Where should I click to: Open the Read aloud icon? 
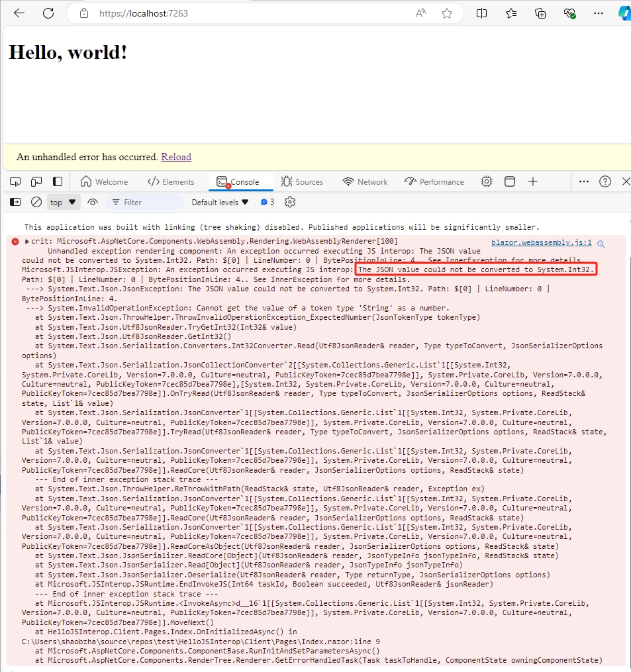pyautogui.click(x=420, y=13)
